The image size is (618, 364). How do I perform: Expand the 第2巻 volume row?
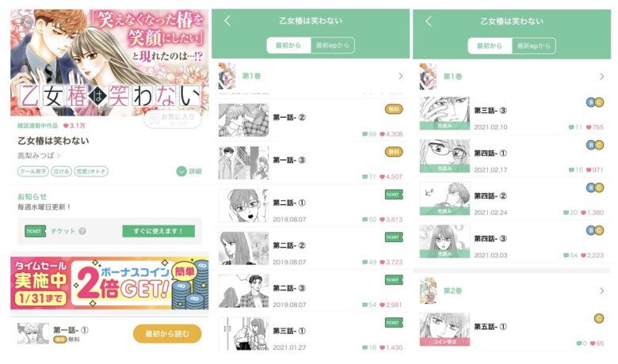[x=512, y=291]
